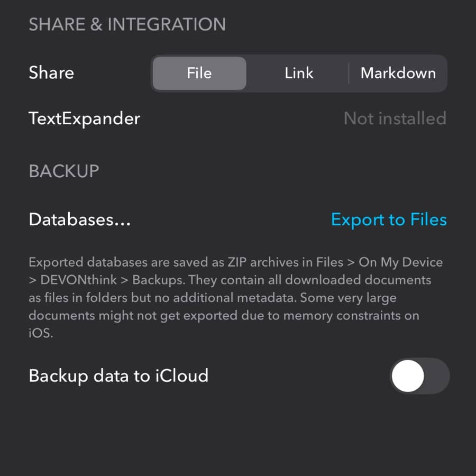Screen dimensions: 476x476
Task: Tap Export to Files link
Action: [x=389, y=220]
